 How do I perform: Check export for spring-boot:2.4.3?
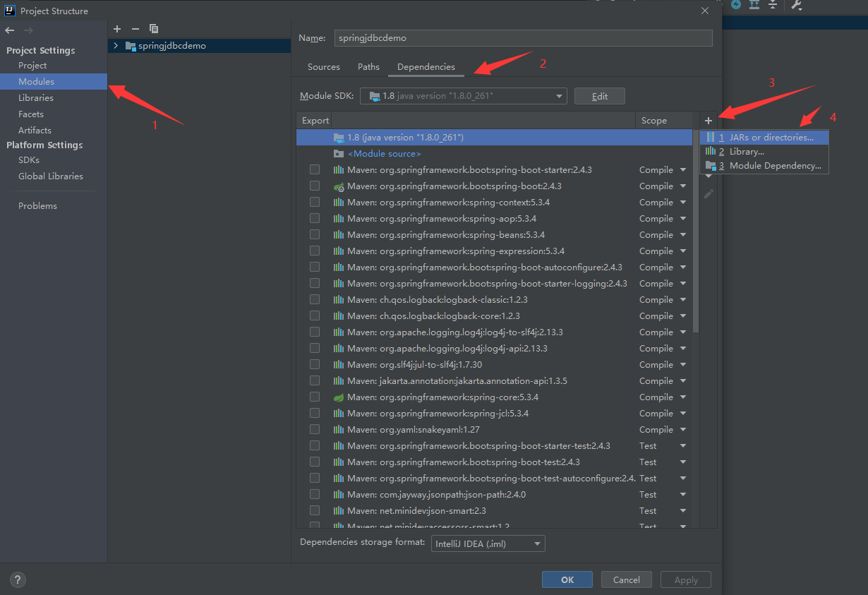click(x=315, y=186)
